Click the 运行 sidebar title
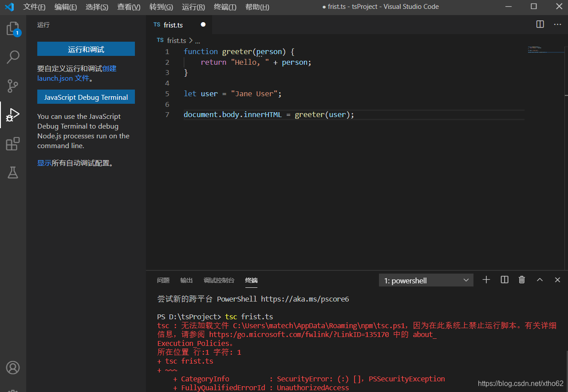Screen dimensions: 568x392 [x=43, y=25]
